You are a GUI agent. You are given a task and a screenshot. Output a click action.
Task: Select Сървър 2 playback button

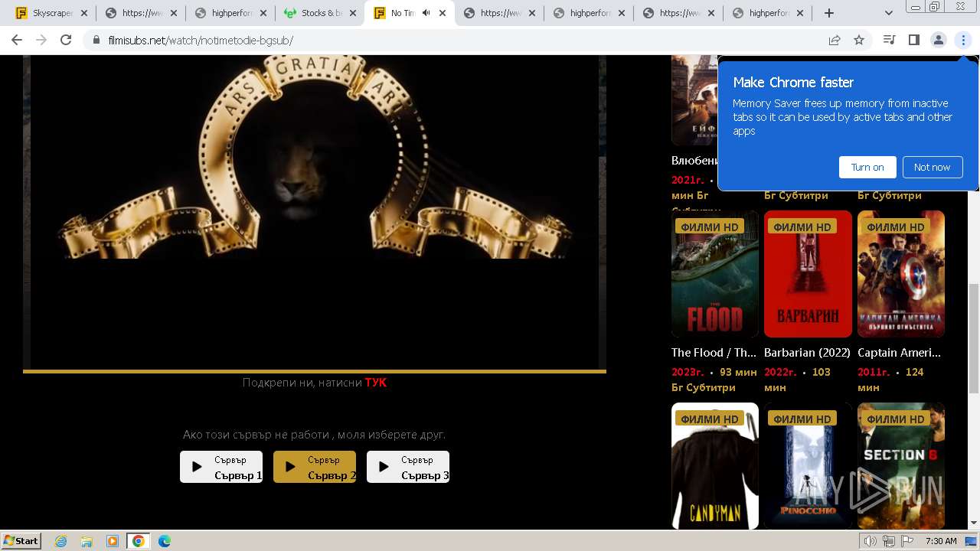click(x=315, y=467)
